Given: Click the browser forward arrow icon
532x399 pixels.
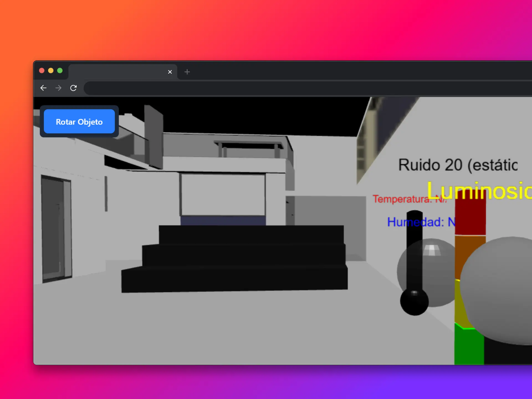Looking at the screenshot, I should pyautogui.click(x=58, y=88).
